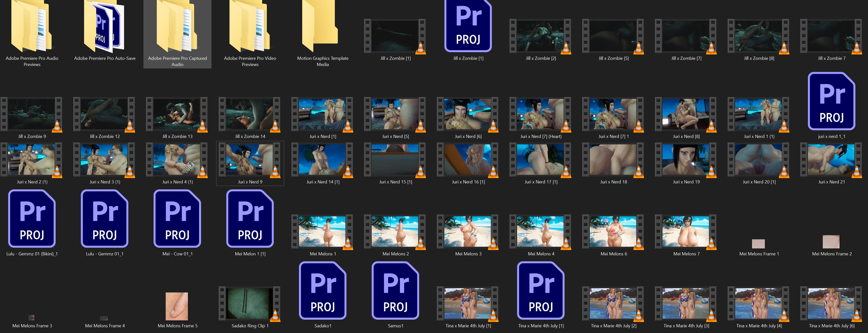The width and height of the screenshot is (868, 333).
Task: Select the Jill x Zombie [1] video file icon
Action: pyautogui.click(x=395, y=36)
